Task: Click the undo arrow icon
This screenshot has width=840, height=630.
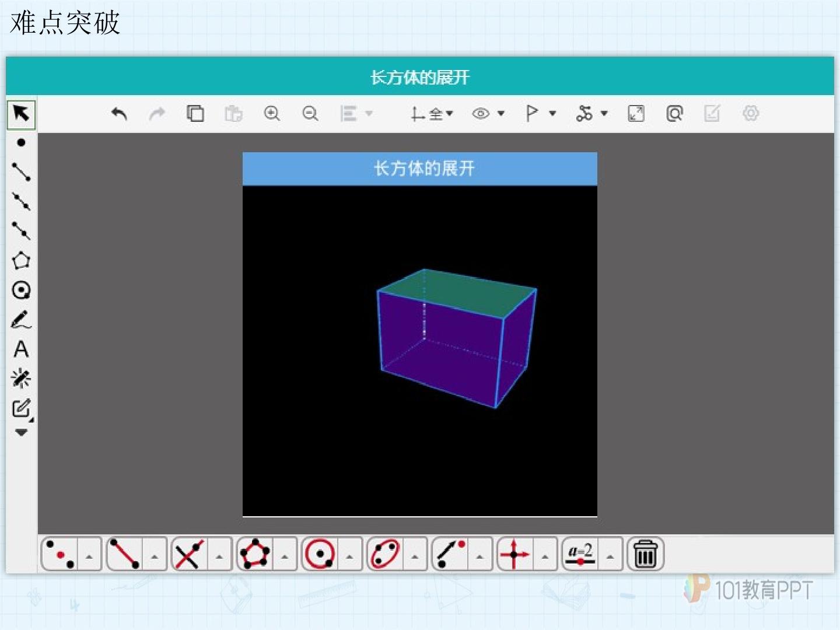Action: click(119, 113)
